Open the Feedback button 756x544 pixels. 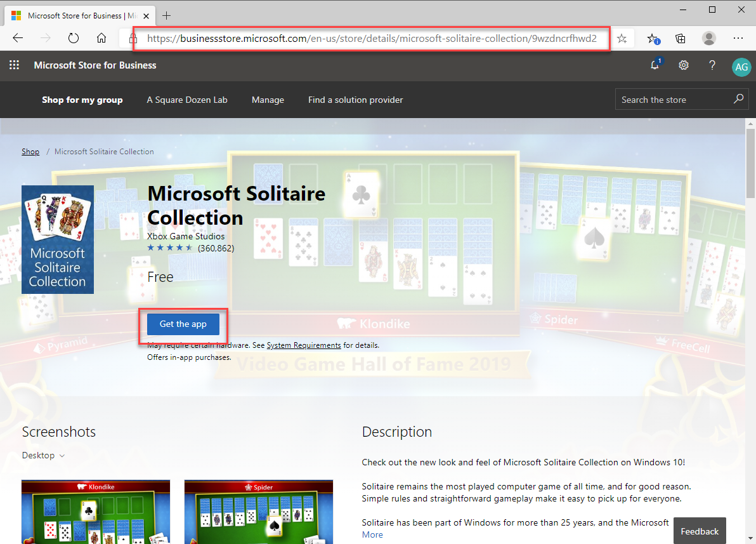pyautogui.click(x=700, y=531)
